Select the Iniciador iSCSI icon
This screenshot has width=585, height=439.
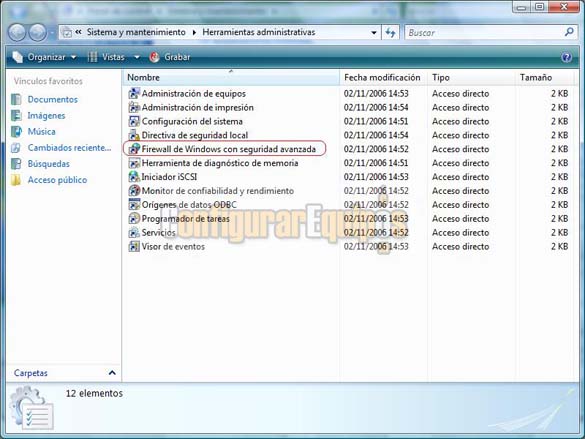pos(134,177)
